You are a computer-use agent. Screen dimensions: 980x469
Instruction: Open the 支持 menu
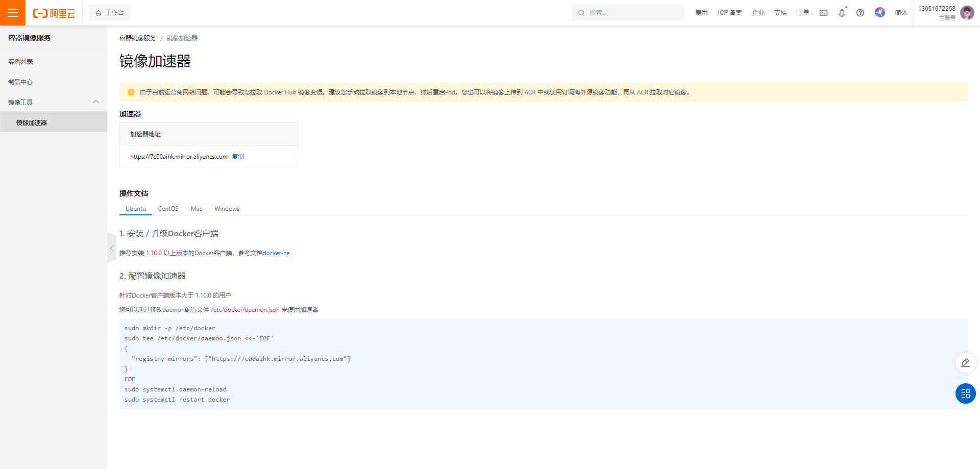(x=780, y=13)
